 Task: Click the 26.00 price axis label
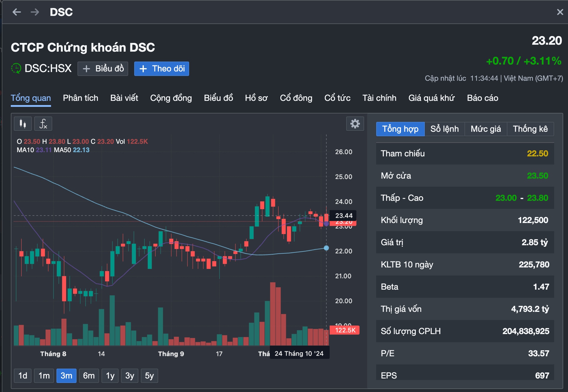click(344, 152)
